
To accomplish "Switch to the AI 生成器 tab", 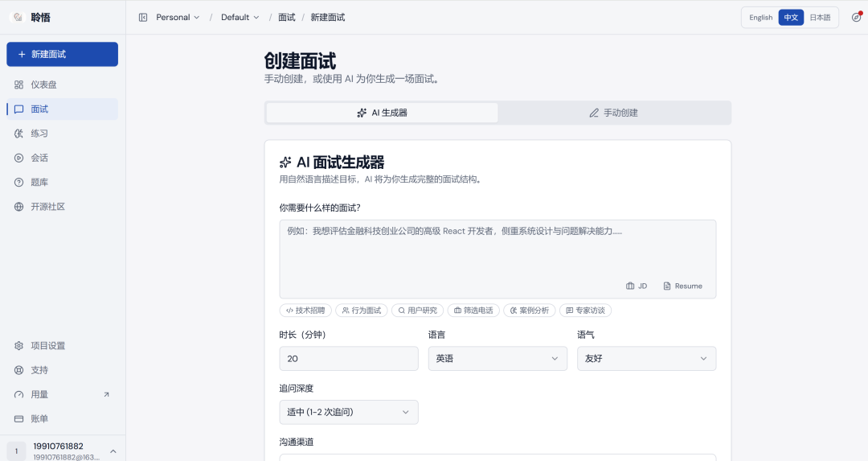I will (382, 113).
